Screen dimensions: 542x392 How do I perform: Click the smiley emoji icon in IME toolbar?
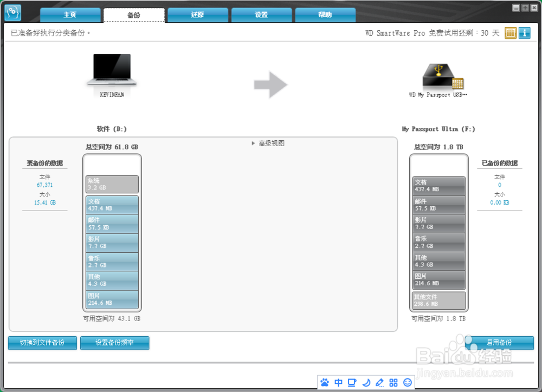coord(408,382)
